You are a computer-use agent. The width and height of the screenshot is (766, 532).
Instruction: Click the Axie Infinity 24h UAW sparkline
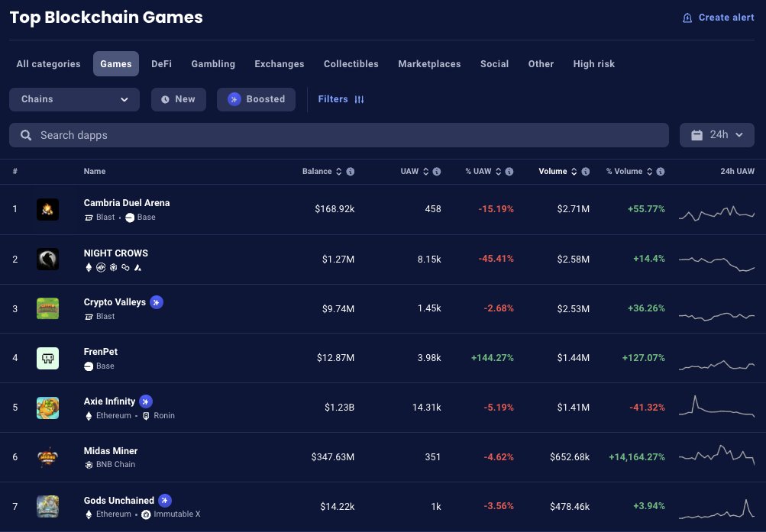point(716,406)
